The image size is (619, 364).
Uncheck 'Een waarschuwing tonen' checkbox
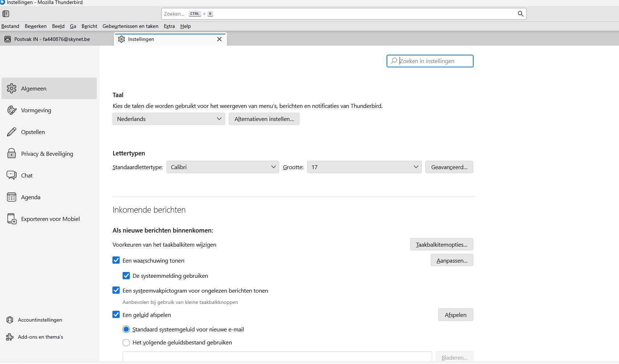tap(116, 260)
